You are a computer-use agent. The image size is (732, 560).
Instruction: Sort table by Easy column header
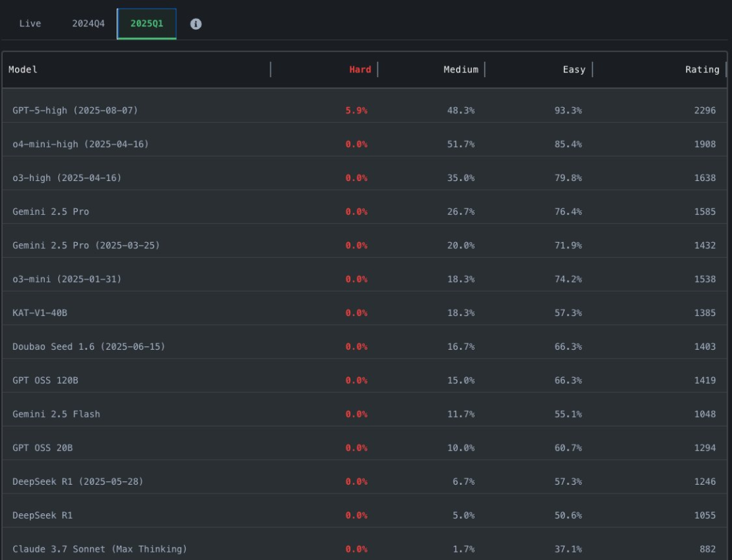pos(574,70)
